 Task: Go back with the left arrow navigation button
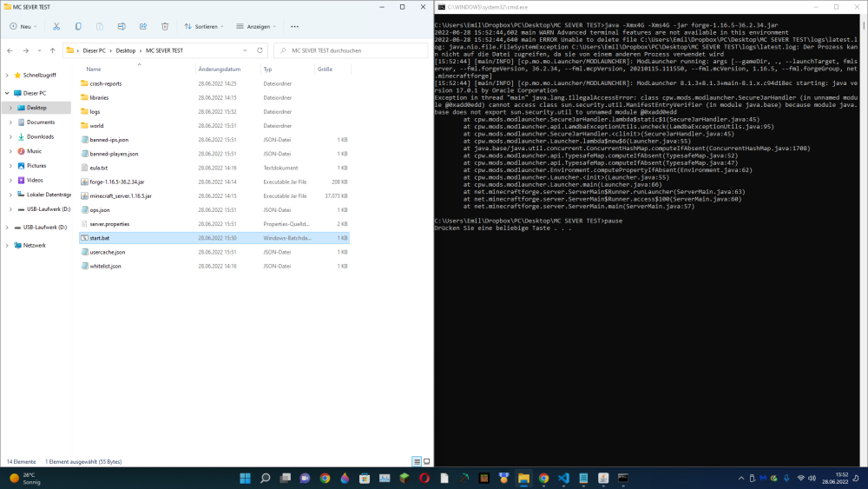[x=10, y=50]
